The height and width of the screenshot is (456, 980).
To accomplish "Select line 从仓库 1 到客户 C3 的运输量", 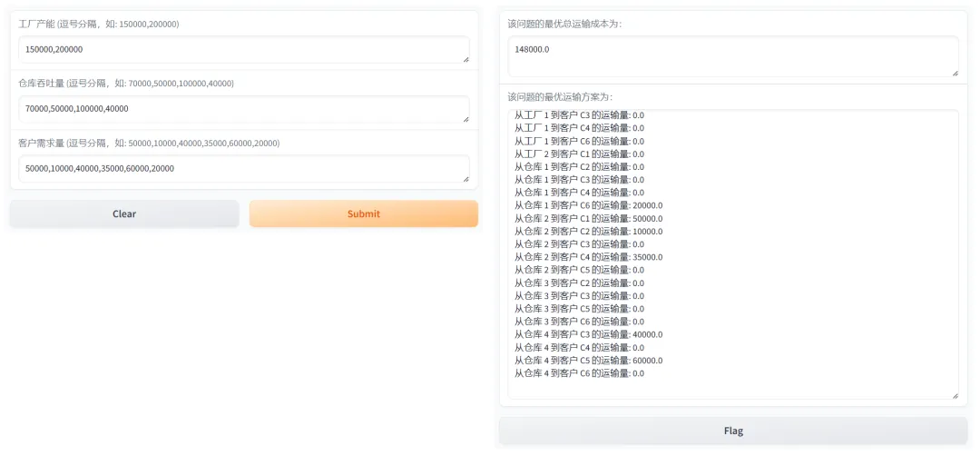I will tap(579, 180).
